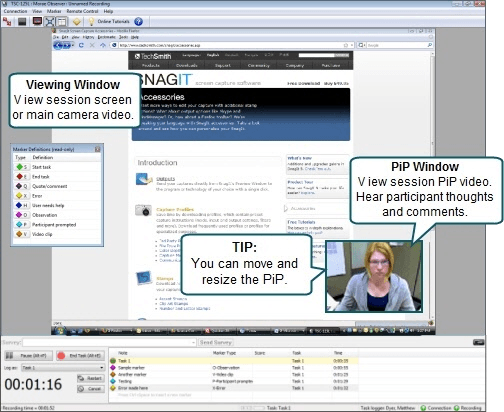Click the back button in viewed Firefox
Viewport: 504px width, 412px height.
point(58,45)
